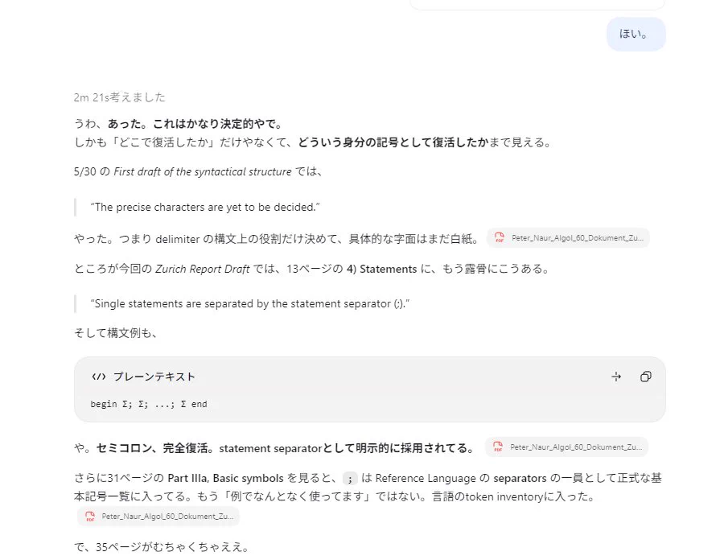Click the italic text "First draft of the syntactical structure"
Viewport: 728px width, 560px height.
(x=203, y=172)
